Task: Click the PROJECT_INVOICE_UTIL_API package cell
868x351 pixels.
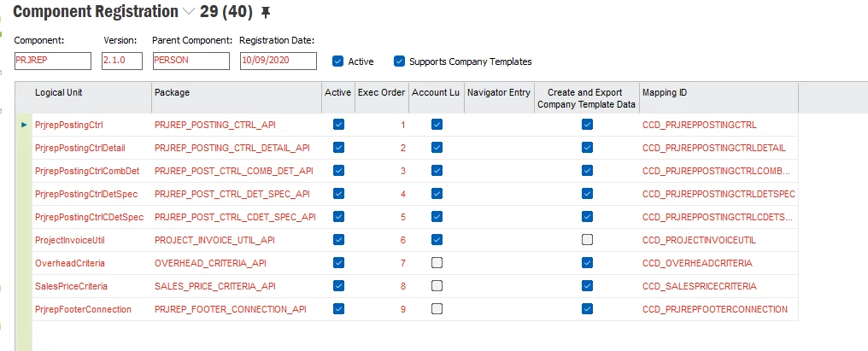Action: pyautogui.click(x=214, y=239)
